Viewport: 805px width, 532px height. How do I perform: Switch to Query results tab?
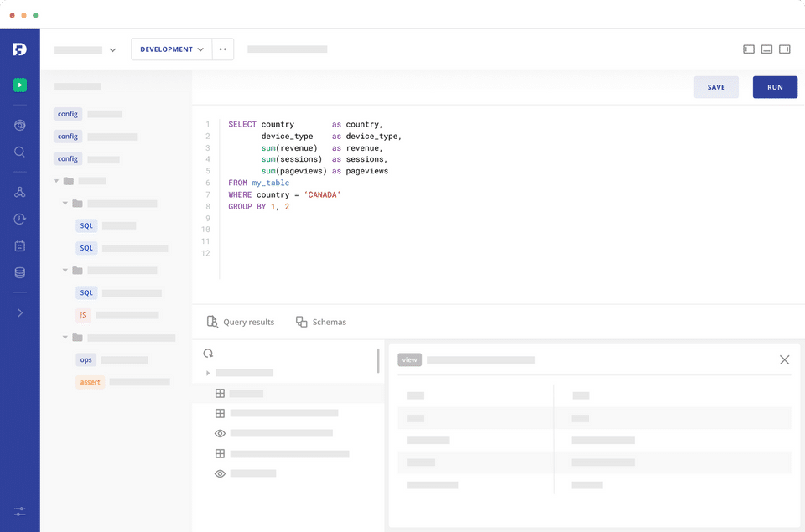[x=241, y=322]
